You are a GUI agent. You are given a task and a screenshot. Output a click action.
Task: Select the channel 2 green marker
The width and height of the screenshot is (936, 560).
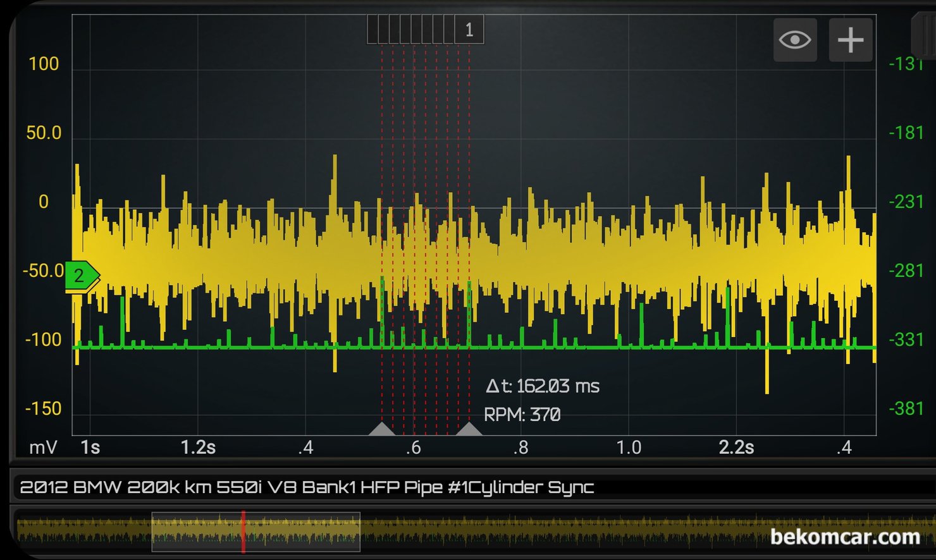click(81, 276)
